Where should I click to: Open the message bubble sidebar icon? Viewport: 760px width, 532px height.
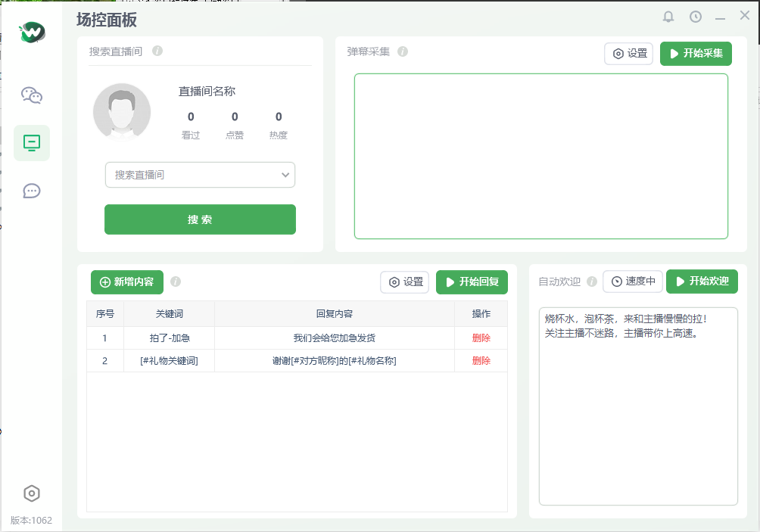coord(31,191)
